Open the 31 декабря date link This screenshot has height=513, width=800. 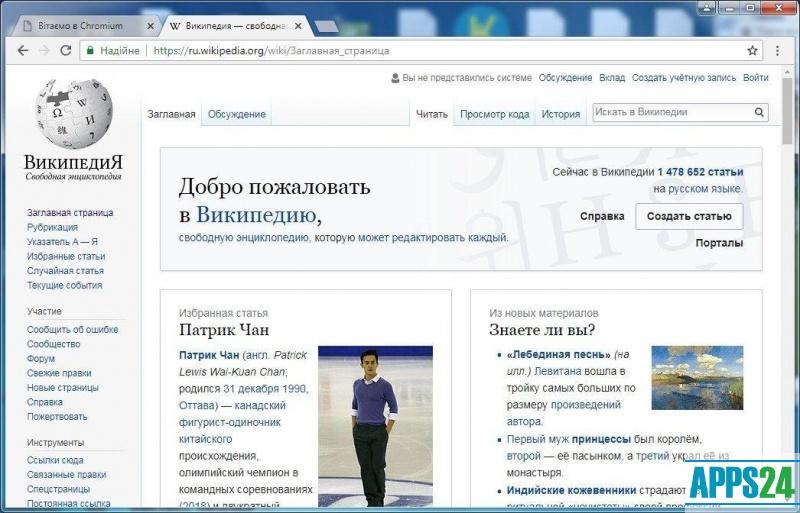coord(251,389)
